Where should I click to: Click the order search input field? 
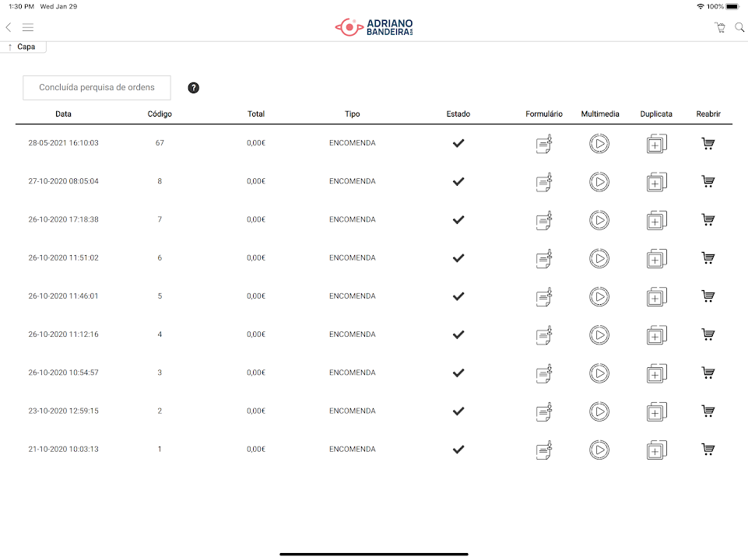[x=97, y=88]
